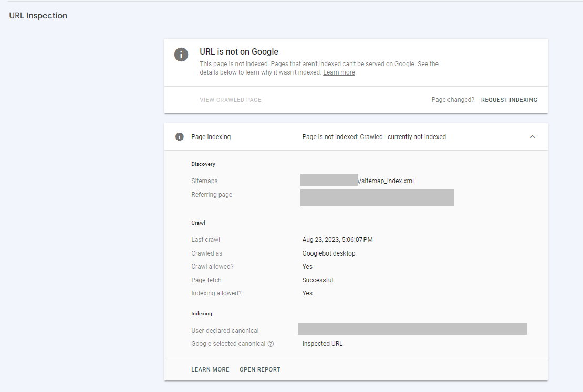Viewport: 583px width, 392px height.
Task: Click the not indexed status text
Action: [x=373, y=136]
